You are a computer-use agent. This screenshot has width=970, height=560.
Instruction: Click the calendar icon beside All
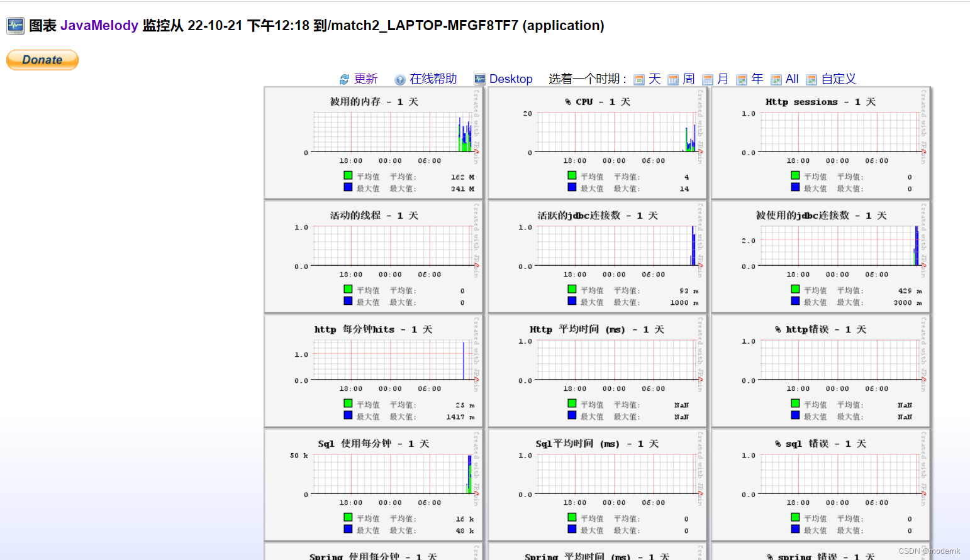[776, 80]
